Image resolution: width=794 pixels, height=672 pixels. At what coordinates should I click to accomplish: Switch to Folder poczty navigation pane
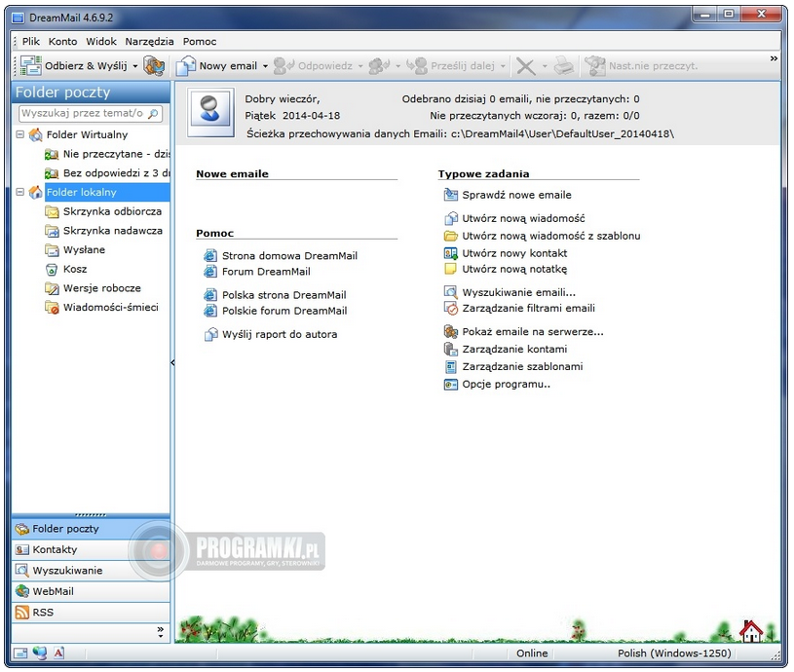[x=91, y=529]
